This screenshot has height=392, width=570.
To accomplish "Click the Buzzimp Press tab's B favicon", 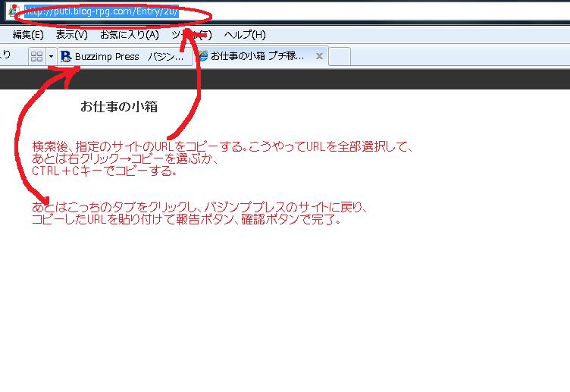I will click(x=66, y=56).
